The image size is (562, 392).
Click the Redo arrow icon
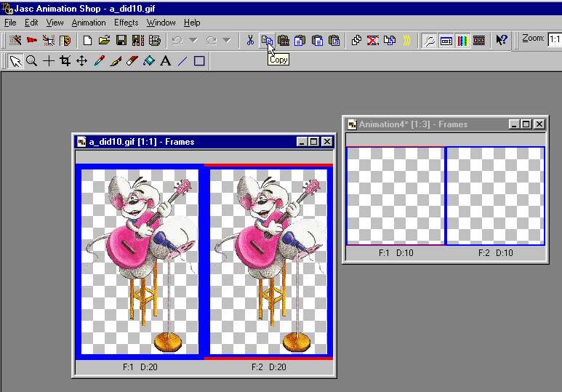coord(211,40)
